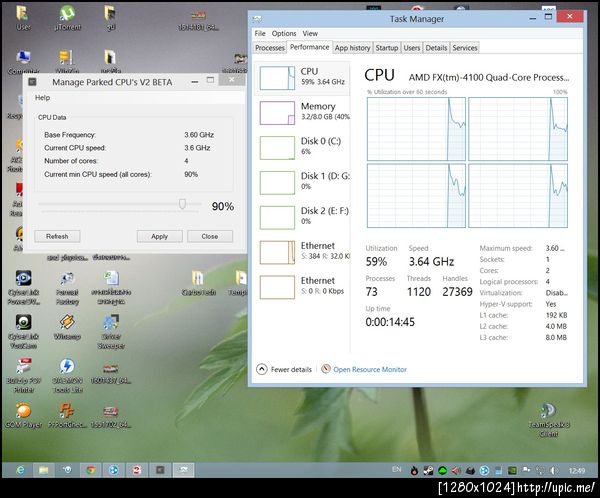Switch to the Details tab
600x498 pixels.
[436, 48]
